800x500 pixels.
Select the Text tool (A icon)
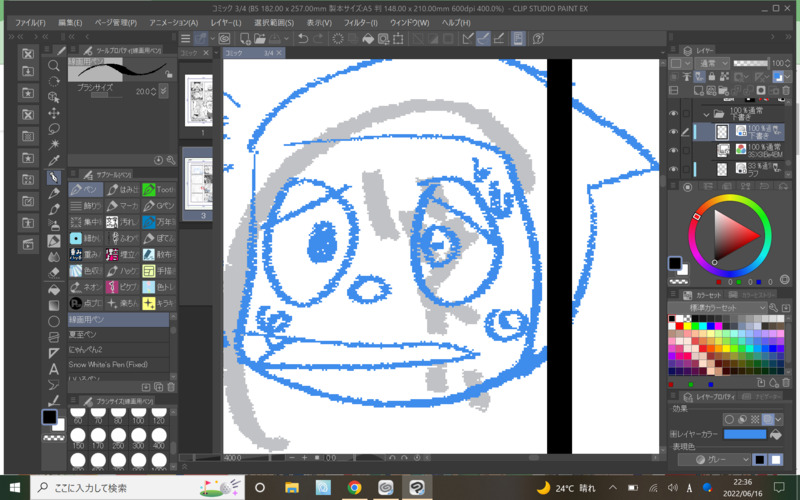click(x=54, y=369)
